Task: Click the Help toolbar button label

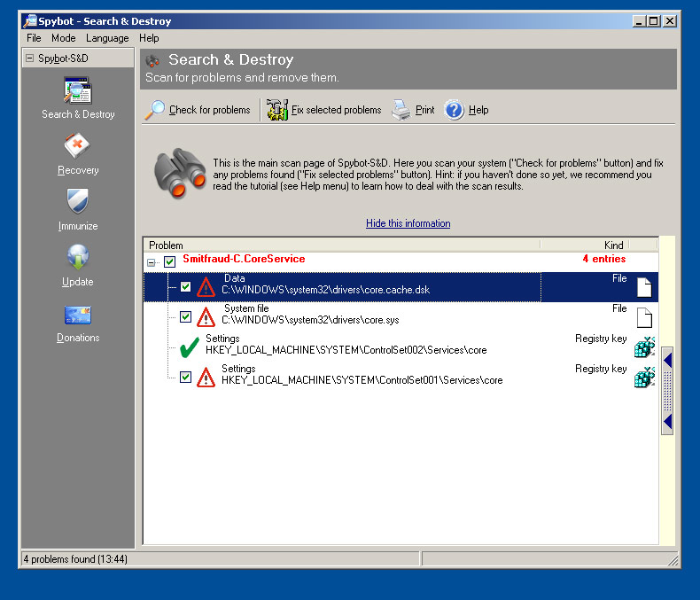Action: (478, 110)
